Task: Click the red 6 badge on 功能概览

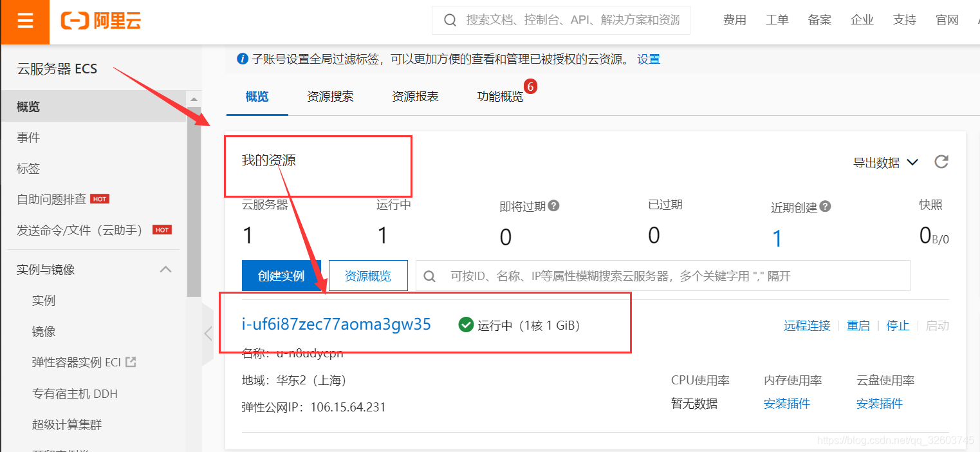Action: click(x=530, y=86)
